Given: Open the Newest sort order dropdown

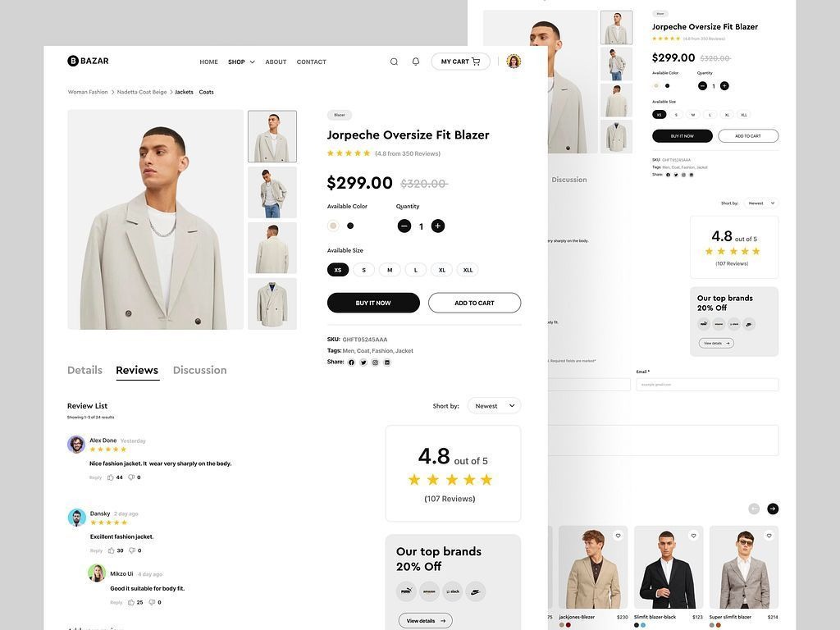Looking at the screenshot, I should [492, 404].
